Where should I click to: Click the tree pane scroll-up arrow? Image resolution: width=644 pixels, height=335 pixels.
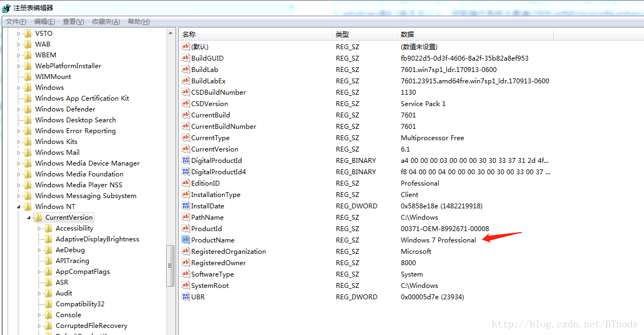(171, 33)
